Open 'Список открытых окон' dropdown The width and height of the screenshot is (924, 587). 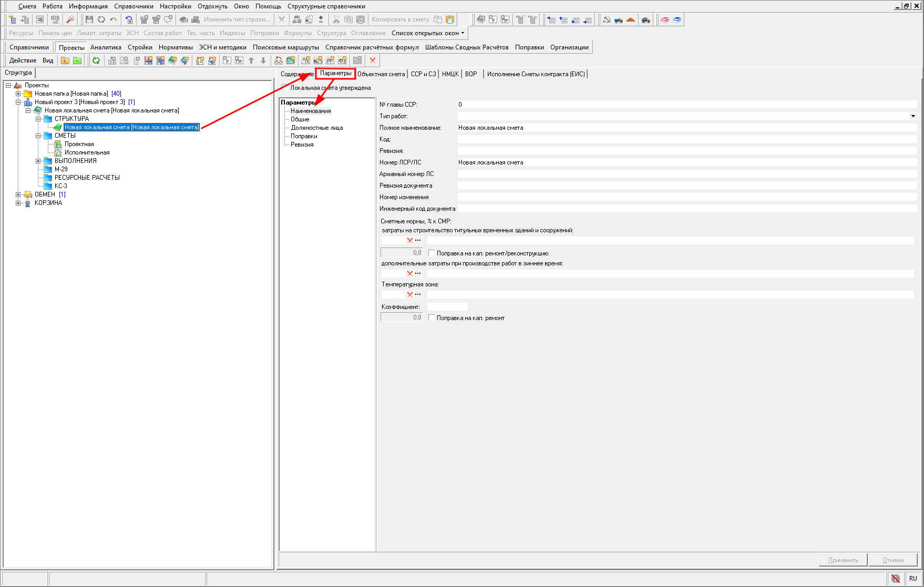(x=427, y=33)
